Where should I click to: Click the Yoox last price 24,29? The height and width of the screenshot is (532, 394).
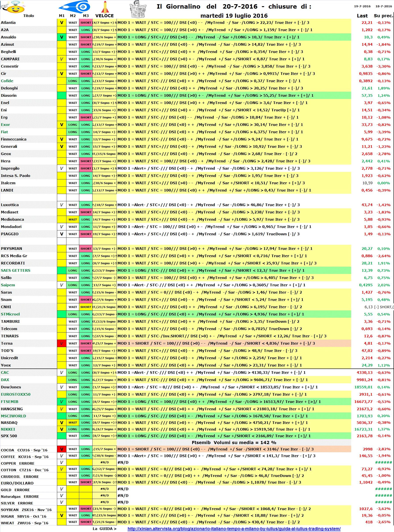click(x=367, y=365)
